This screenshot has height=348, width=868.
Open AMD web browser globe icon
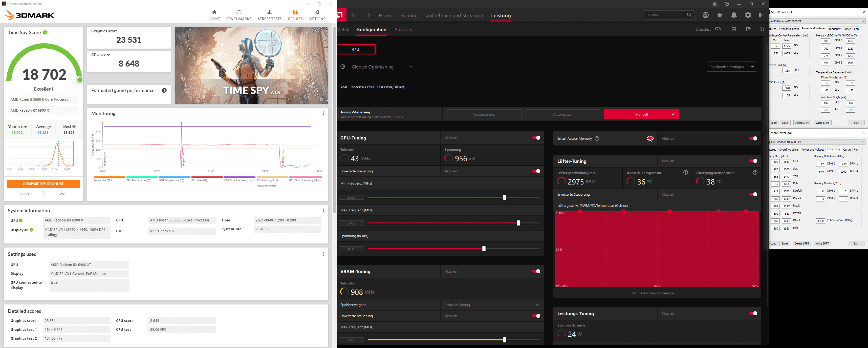click(x=706, y=15)
